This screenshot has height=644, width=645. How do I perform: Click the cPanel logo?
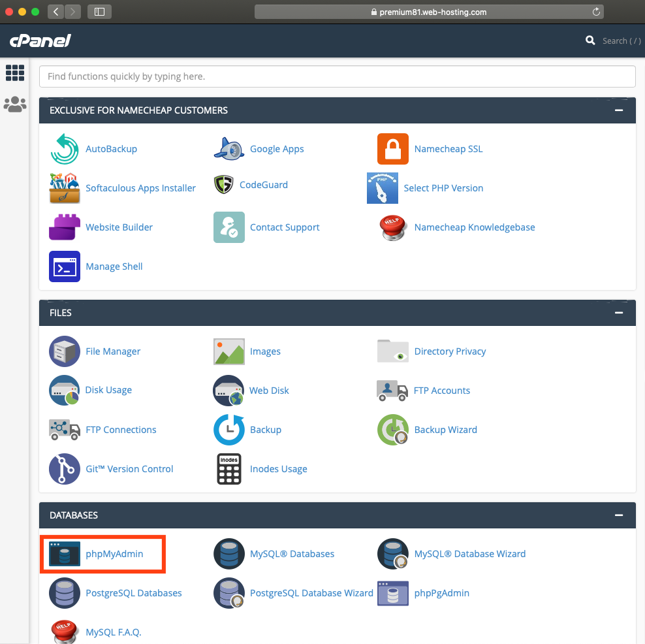pyautogui.click(x=40, y=40)
